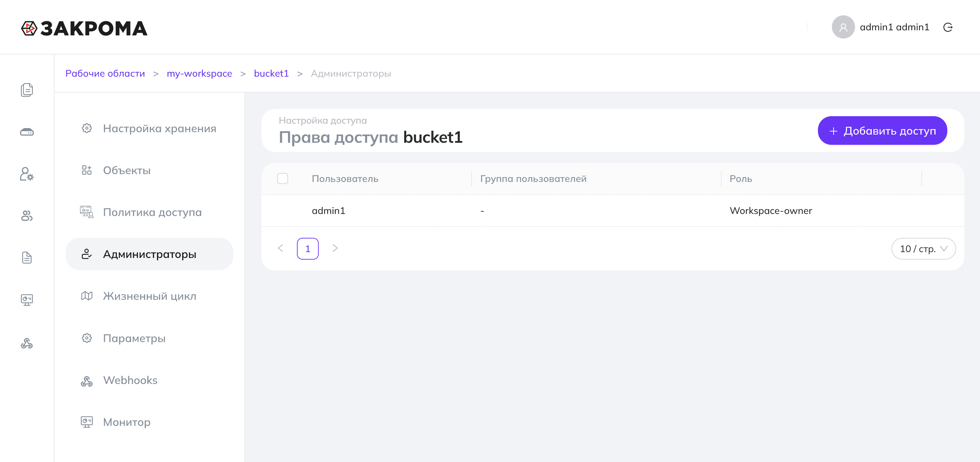Click Роль column header
The width and height of the screenshot is (980, 462).
741,179
